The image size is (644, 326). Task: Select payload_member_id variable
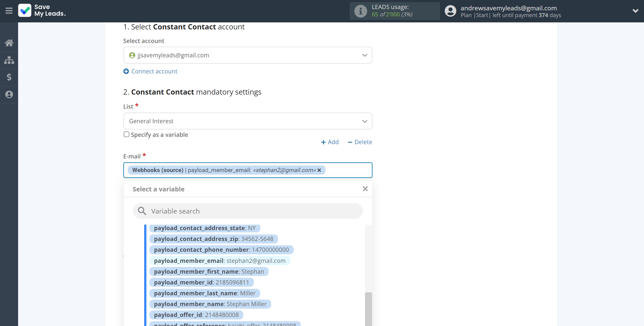click(202, 282)
